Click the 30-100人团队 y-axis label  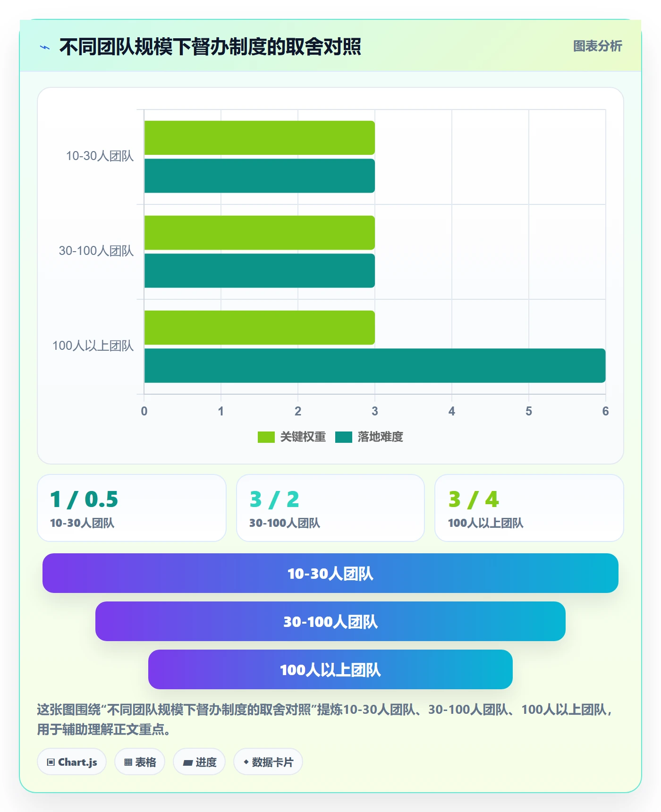click(x=96, y=251)
